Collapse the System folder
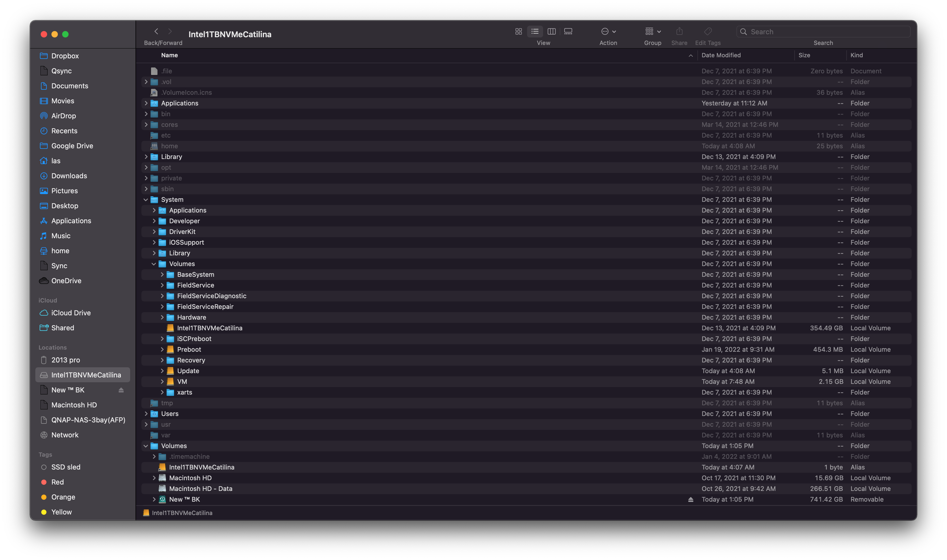The image size is (947, 560). [x=146, y=200]
